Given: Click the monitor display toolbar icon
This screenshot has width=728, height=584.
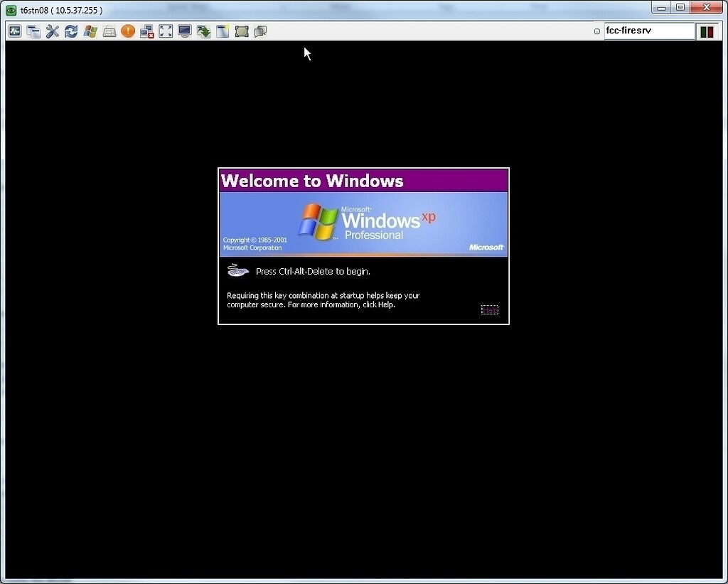Looking at the screenshot, I should point(184,31).
